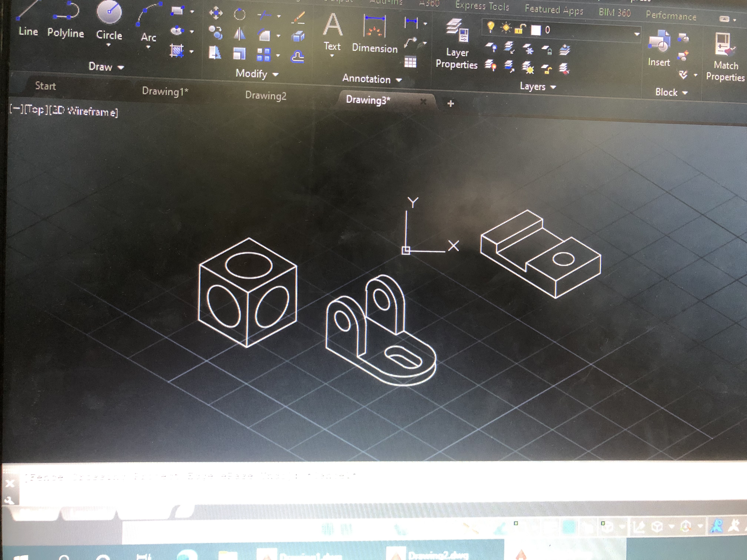The image size is (747, 560).
Task: Insert a Table from Annotation panel
Action: pos(410,62)
